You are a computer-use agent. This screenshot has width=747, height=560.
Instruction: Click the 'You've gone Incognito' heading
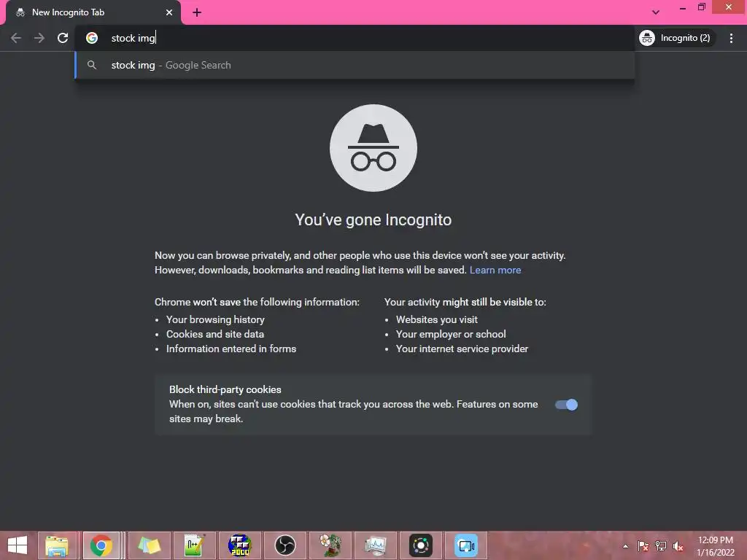tap(373, 220)
